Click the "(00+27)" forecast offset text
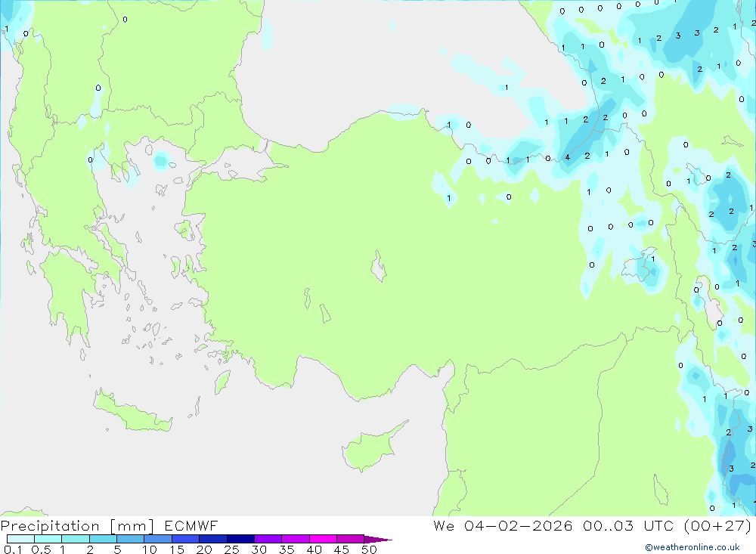The image size is (756, 554). 718,525
